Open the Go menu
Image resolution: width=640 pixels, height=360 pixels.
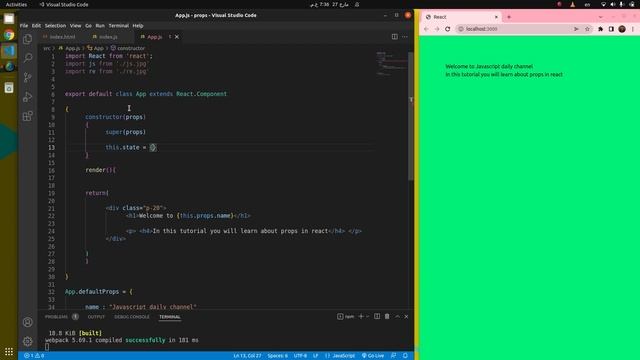point(88,25)
